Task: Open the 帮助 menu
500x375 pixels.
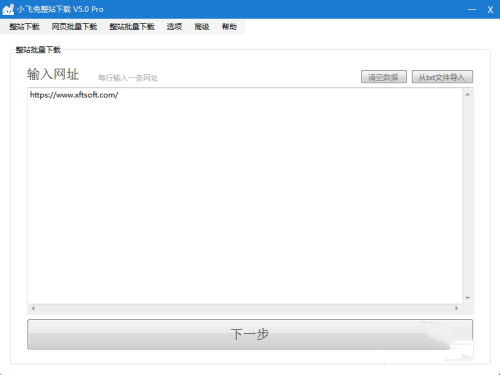Action: [230, 27]
